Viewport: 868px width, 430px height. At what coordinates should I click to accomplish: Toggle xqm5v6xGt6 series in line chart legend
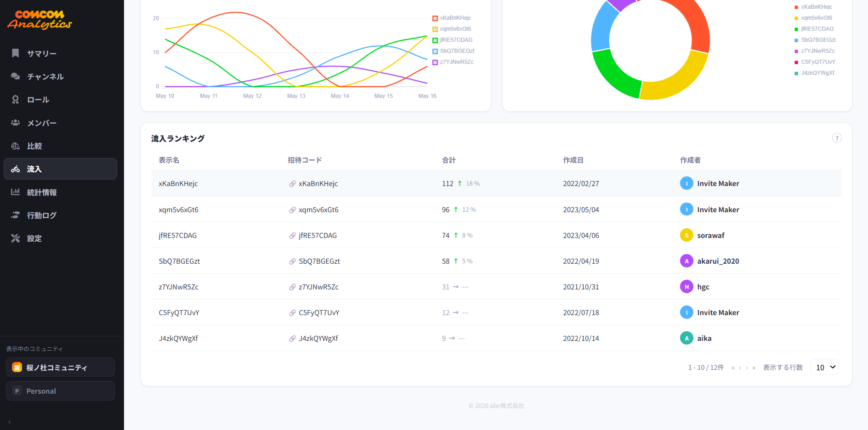452,29
